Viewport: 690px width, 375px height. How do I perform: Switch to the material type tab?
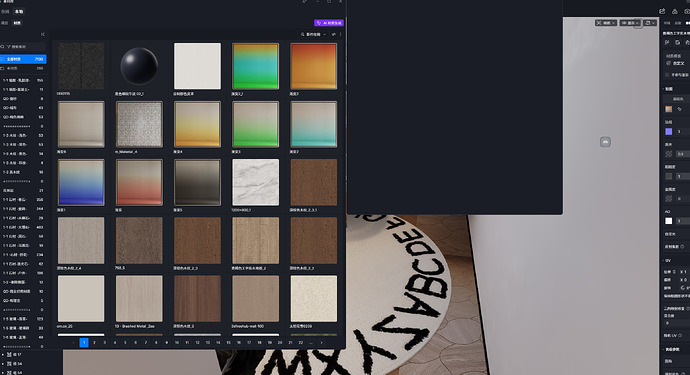click(x=17, y=23)
